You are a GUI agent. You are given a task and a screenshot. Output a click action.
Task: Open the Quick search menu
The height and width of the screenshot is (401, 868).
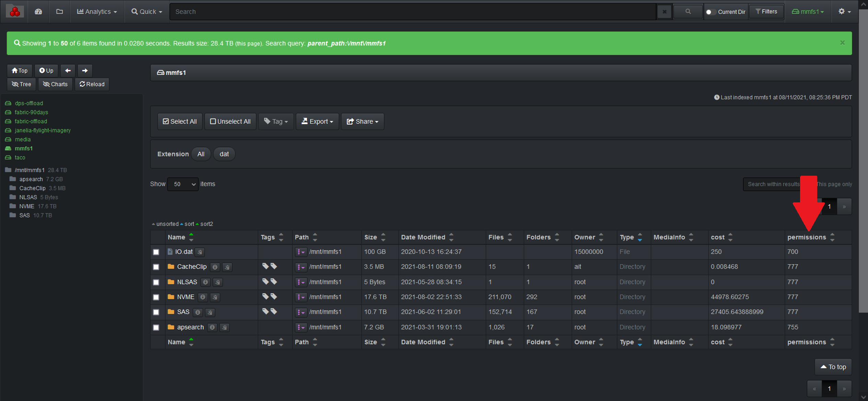[x=147, y=11]
